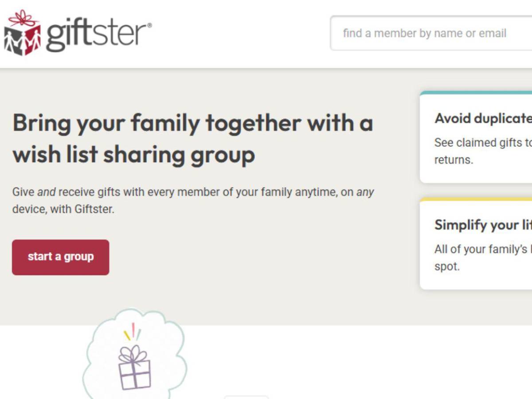Click the italic word 'any' in the subtitle
This screenshot has height=399, width=532.
pos(365,192)
